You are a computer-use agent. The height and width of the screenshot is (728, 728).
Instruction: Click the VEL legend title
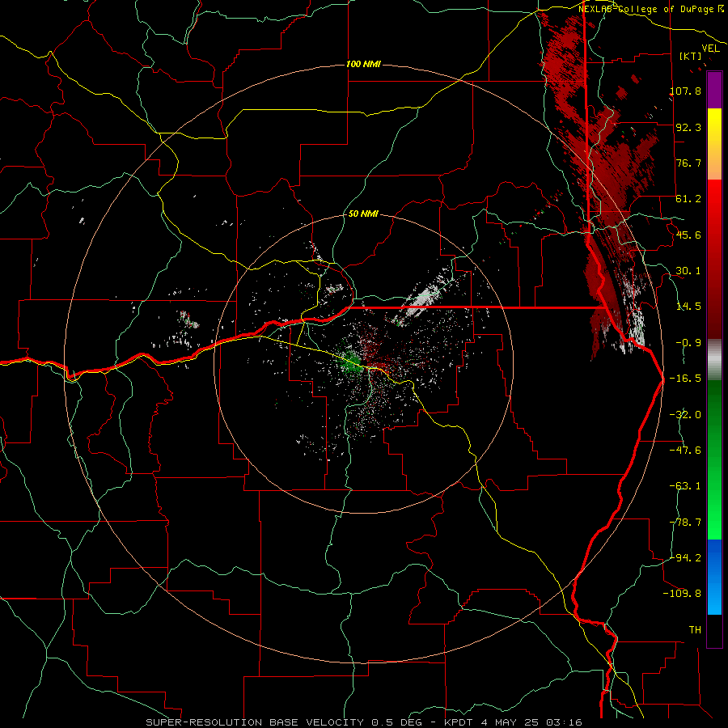[710, 49]
